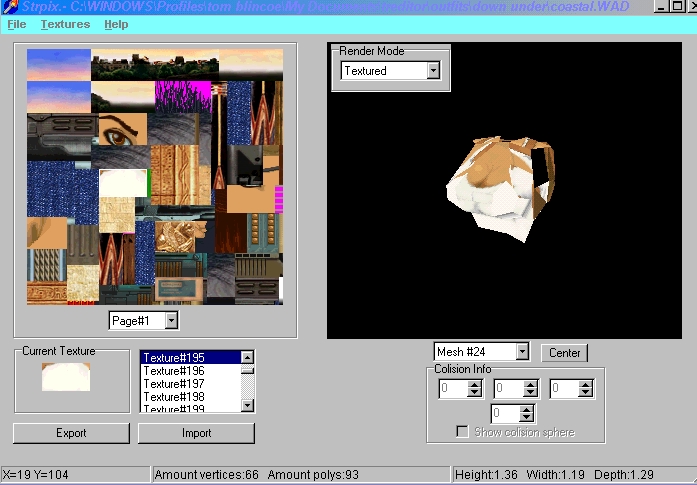
Task: Select Texture#196 in the texture list
Action: [x=189, y=371]
